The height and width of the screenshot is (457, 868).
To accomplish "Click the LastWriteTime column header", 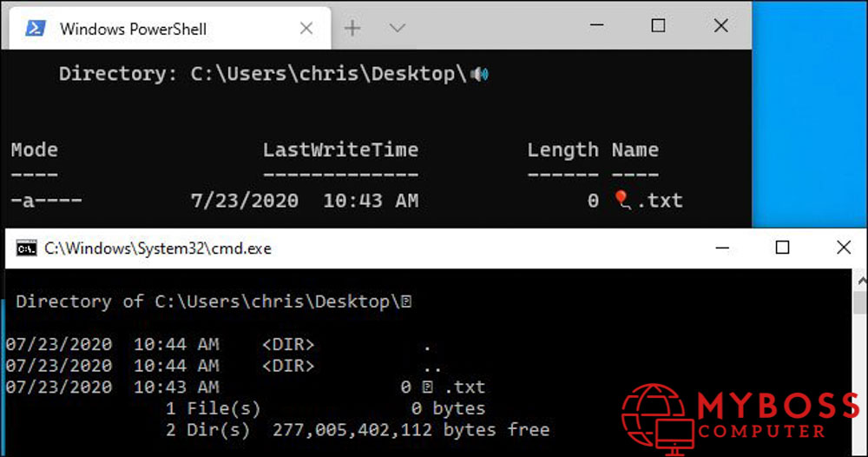I will click(340, 150).
